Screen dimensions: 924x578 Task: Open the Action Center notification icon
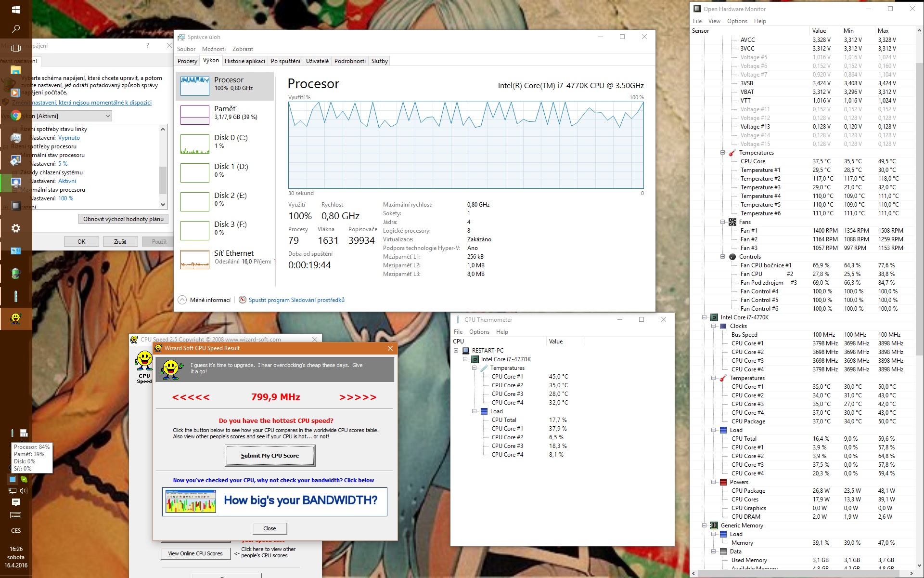tap(16, 502)
